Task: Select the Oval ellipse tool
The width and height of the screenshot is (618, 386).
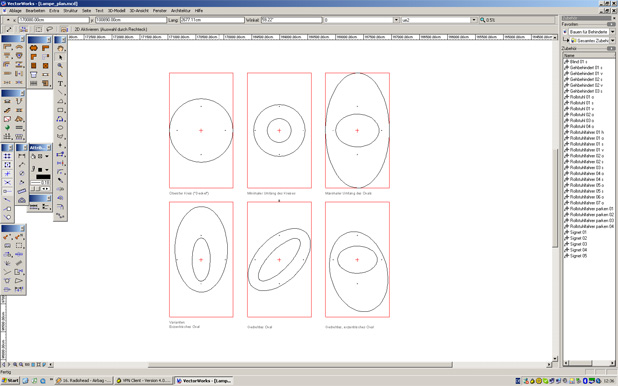Action: point(60,127)
